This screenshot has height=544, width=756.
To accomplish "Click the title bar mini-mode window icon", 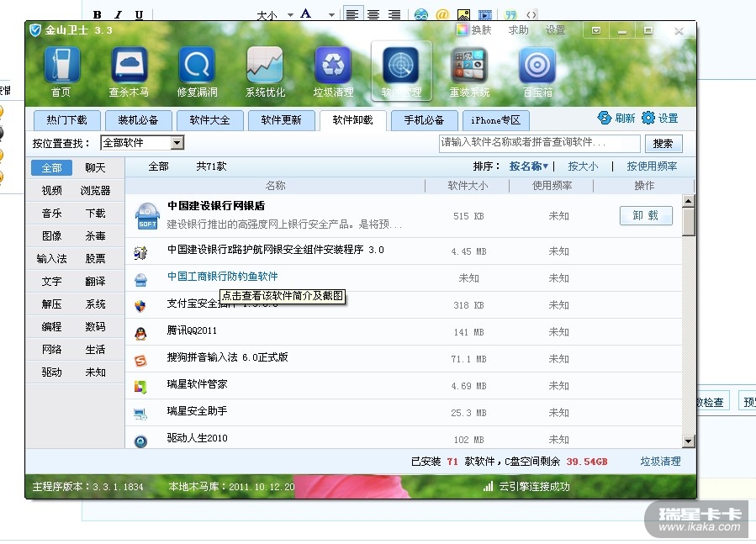I will coord(596,30).
